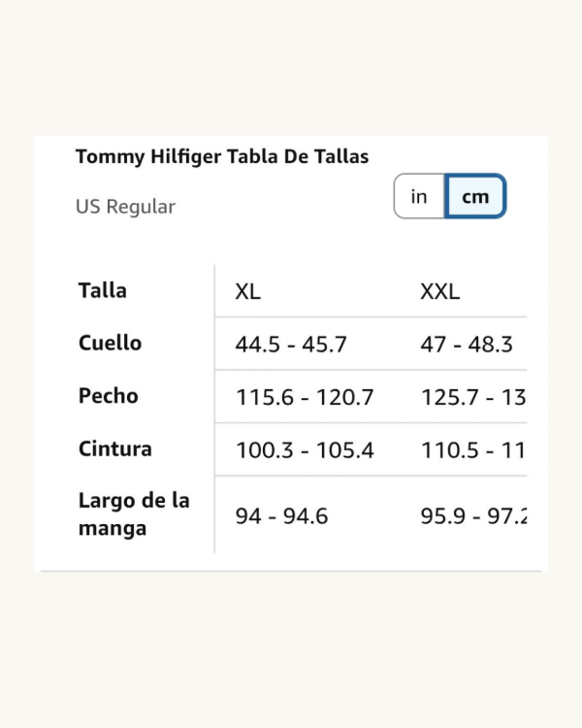Switch units to inches (in)

pos(419,197)
